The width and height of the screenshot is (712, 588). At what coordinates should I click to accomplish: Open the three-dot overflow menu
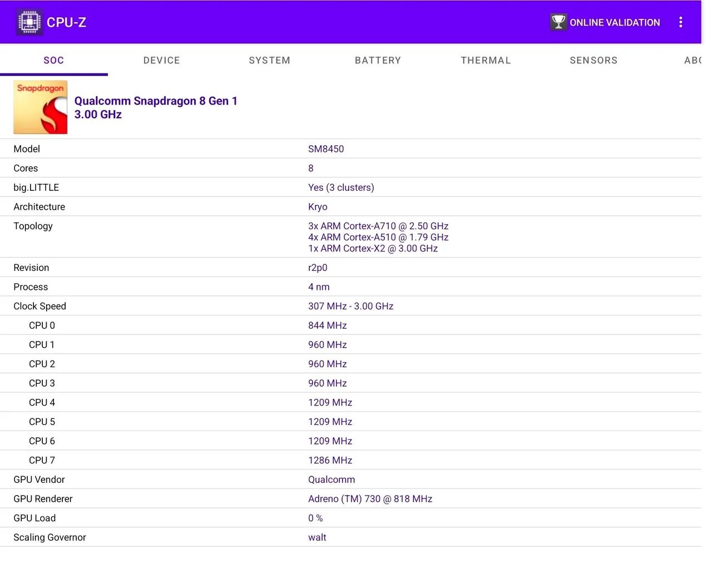coord(680,22)
